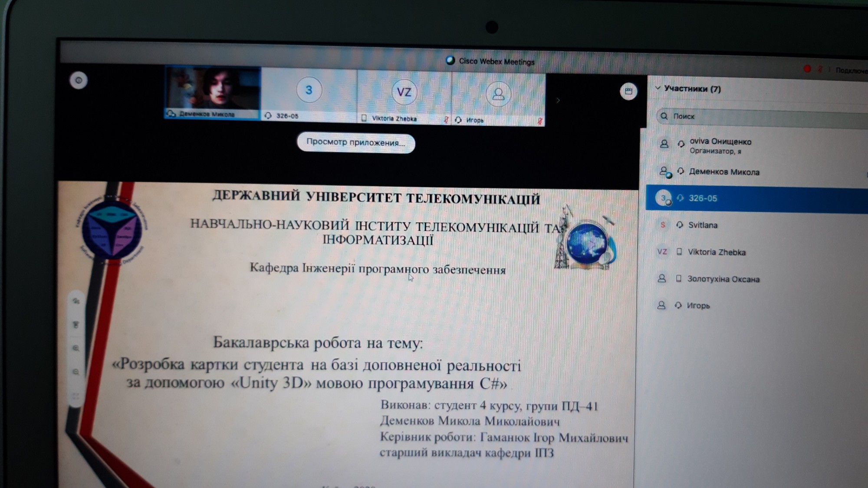Click headset icon next to Svitlana
868x488 pixels.
680,225
